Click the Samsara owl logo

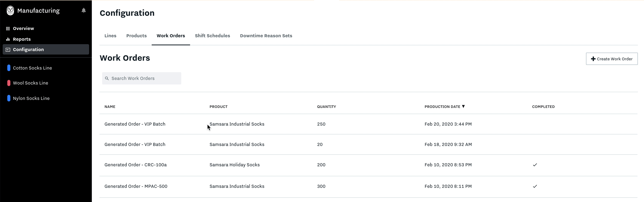coord(10,11)
